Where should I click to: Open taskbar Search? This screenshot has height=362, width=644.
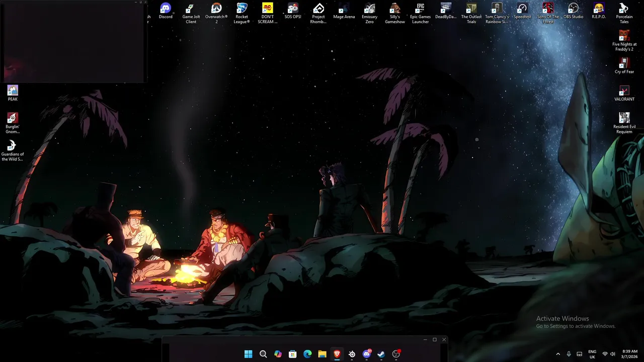click(263, 354)
